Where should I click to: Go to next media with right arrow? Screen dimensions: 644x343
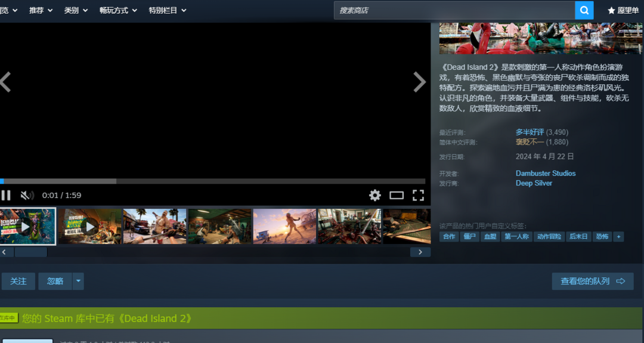tap(419, 82)
